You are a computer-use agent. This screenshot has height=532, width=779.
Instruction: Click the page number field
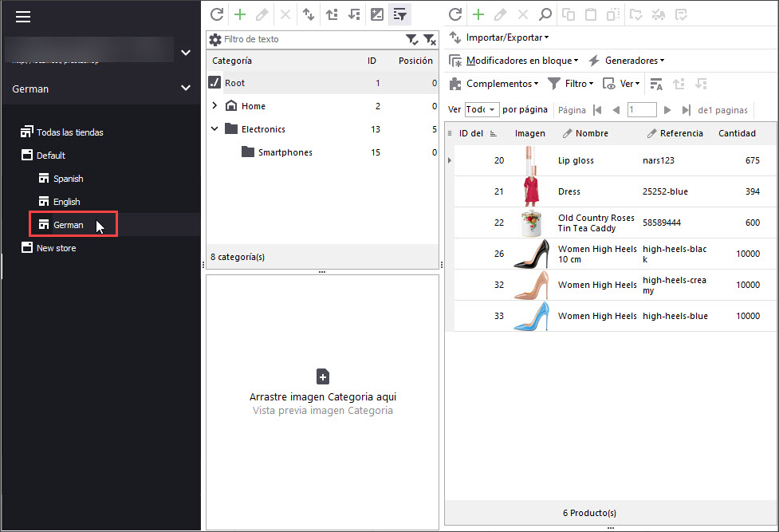[x=642, y=109]
